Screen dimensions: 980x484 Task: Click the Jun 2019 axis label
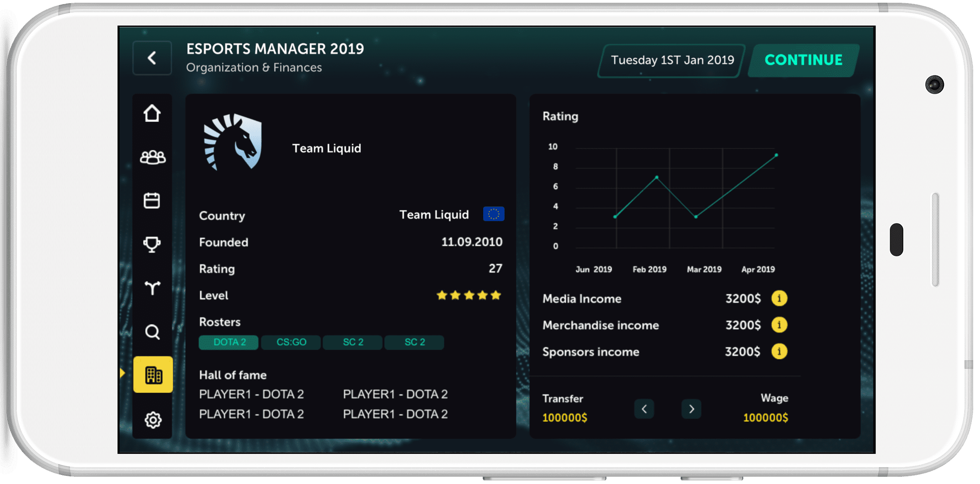594,269
